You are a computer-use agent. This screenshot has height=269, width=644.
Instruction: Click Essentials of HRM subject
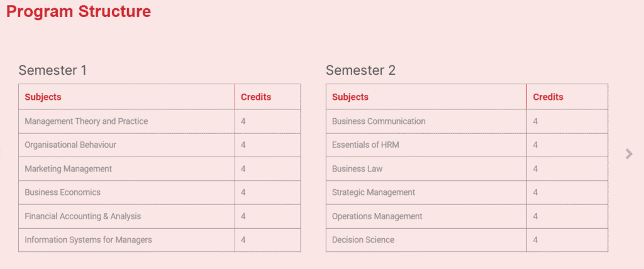[365, 145]
